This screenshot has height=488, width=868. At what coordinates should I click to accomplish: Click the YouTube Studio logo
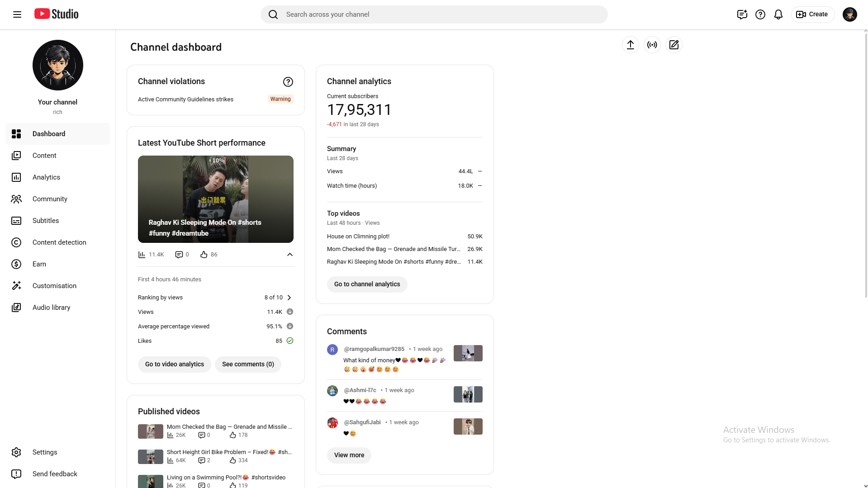pyautogui.click(x=56, y=14)
